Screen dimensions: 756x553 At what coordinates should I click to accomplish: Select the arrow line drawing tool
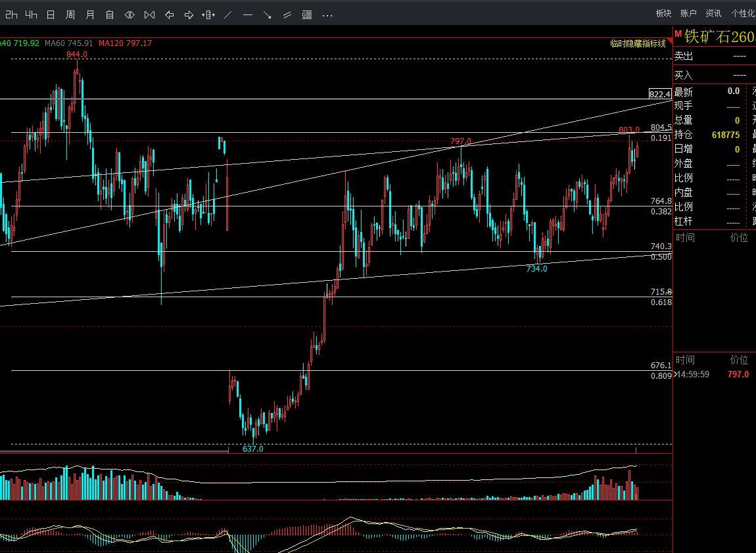(268, 15)
